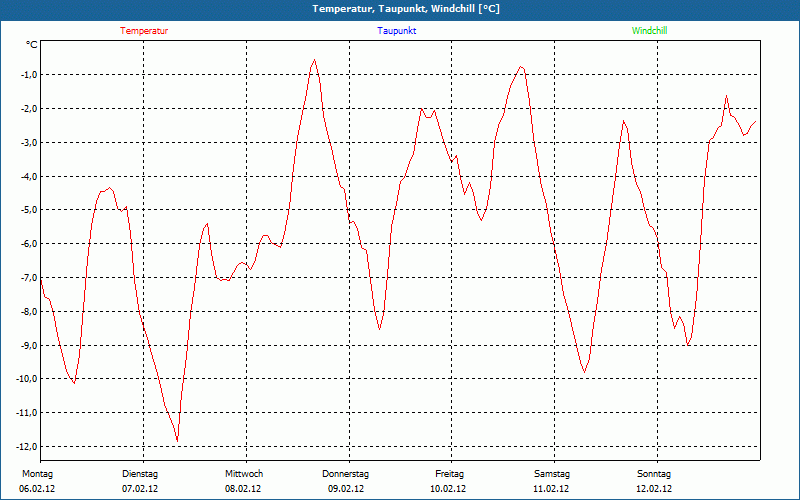Click the -7,0 axis value
800x500 pixels.
point(29,278)
